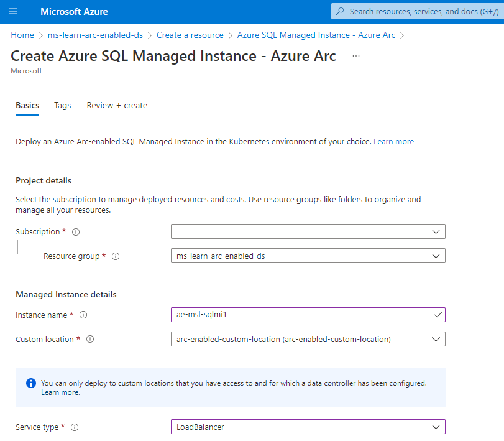The width and height of the screenshot is (504, 441).
Task: Switch to the Basics tab
Action: 27,106
